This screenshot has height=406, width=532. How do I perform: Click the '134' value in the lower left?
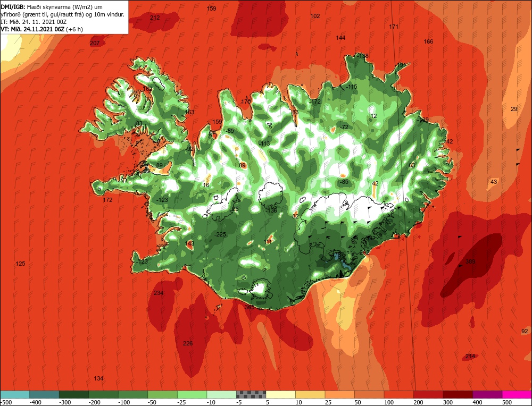pos(98,378)
